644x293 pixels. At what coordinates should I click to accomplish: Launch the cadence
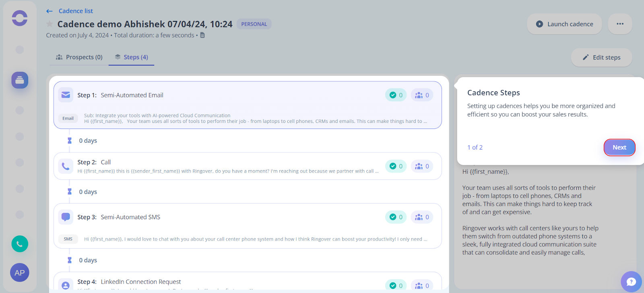[564, 24]
